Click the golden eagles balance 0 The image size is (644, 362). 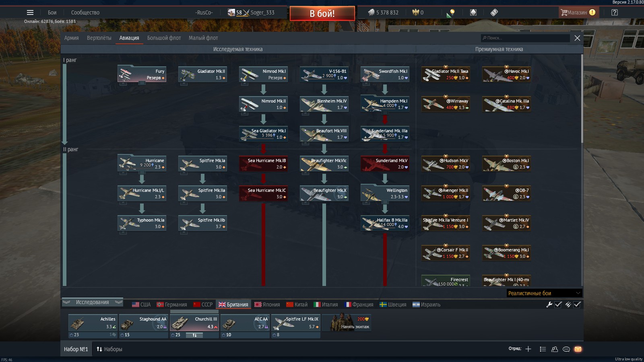coord(418,12)
